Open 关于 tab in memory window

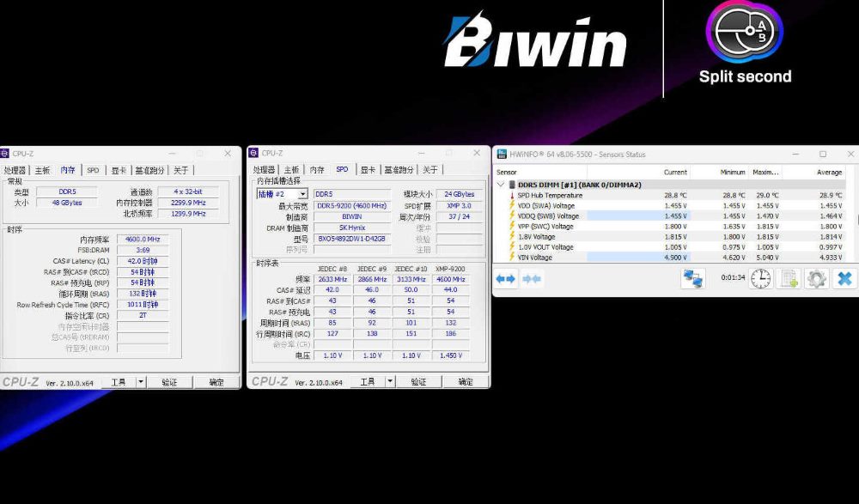180,170
